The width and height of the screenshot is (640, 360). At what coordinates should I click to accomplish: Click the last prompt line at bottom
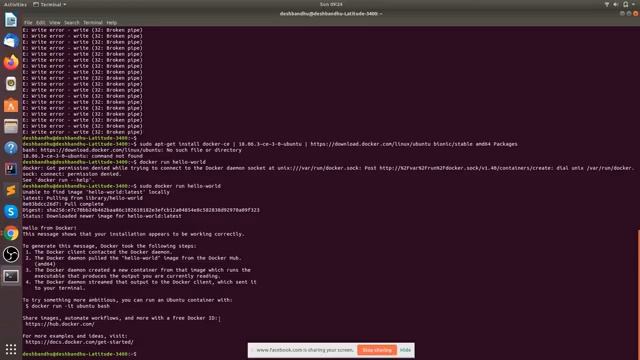(x=80, y=354)
